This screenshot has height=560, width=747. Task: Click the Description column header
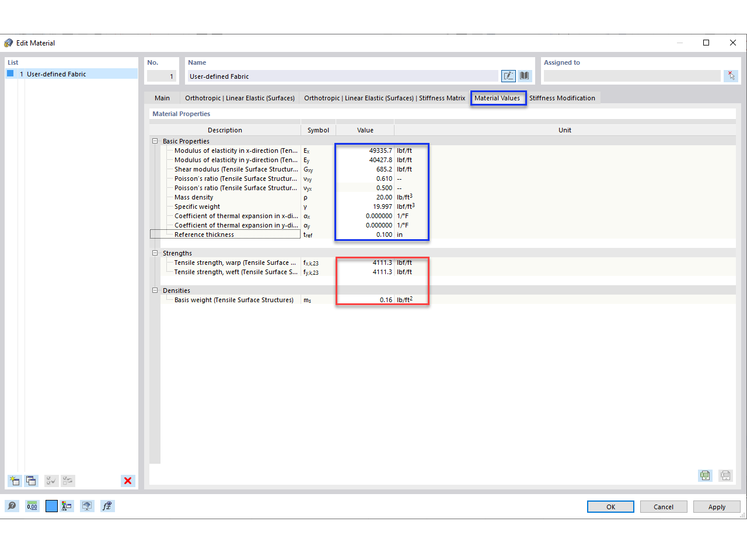click(x=225, y=130)
